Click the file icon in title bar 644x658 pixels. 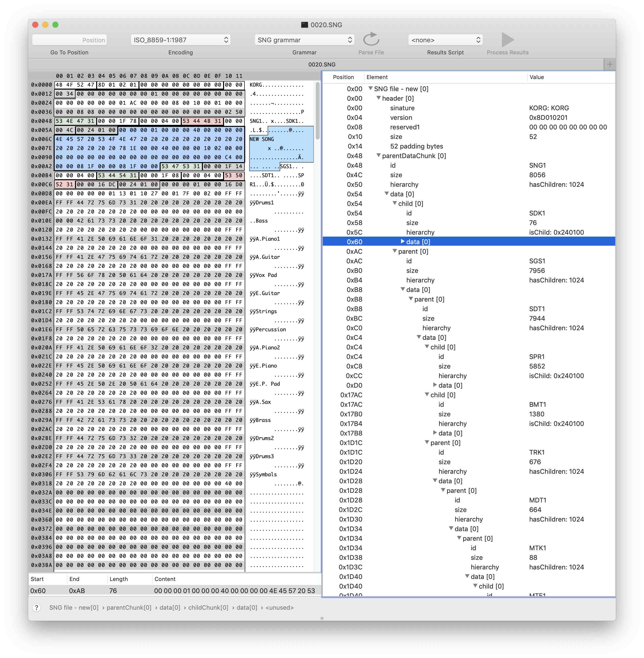pos(304,25)
